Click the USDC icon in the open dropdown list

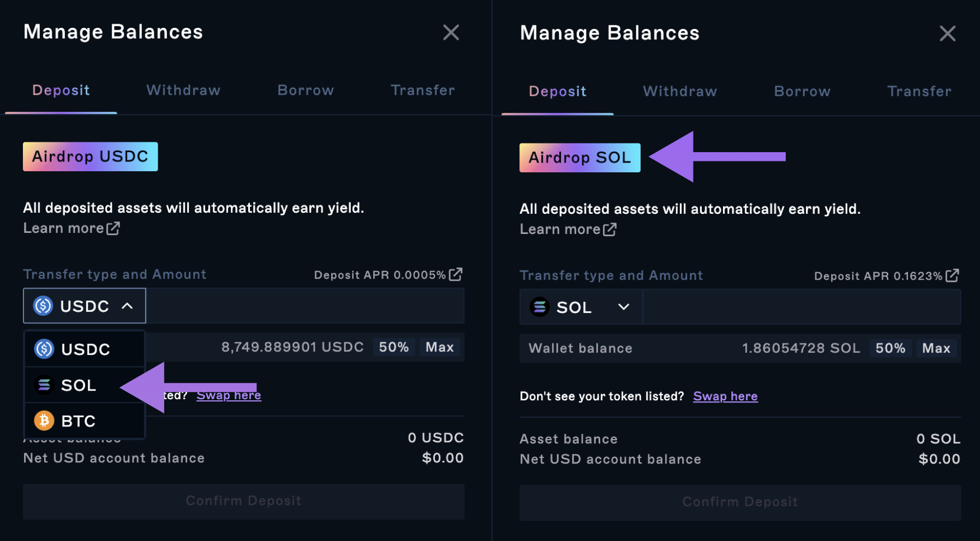pyautogui.click(x=44, y=349)
